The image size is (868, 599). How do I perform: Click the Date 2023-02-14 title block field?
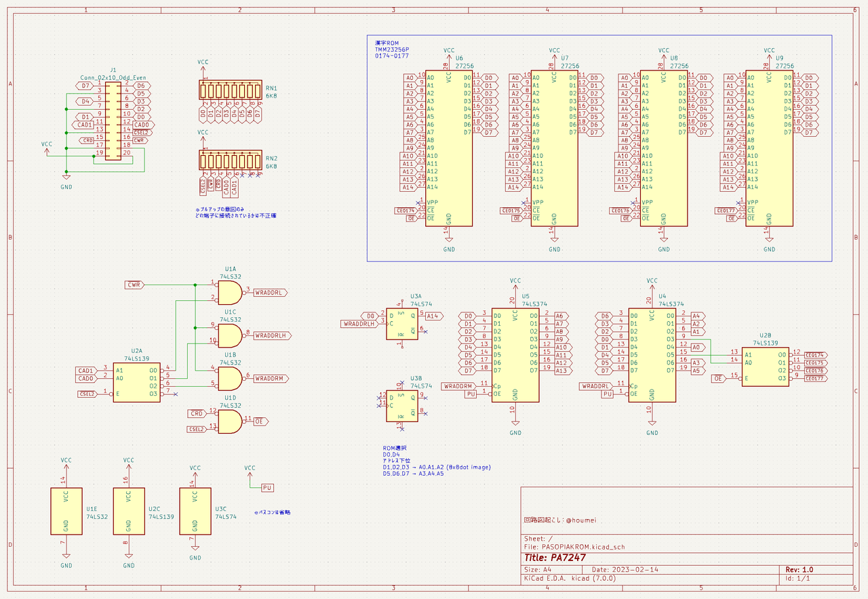(624, 569)
